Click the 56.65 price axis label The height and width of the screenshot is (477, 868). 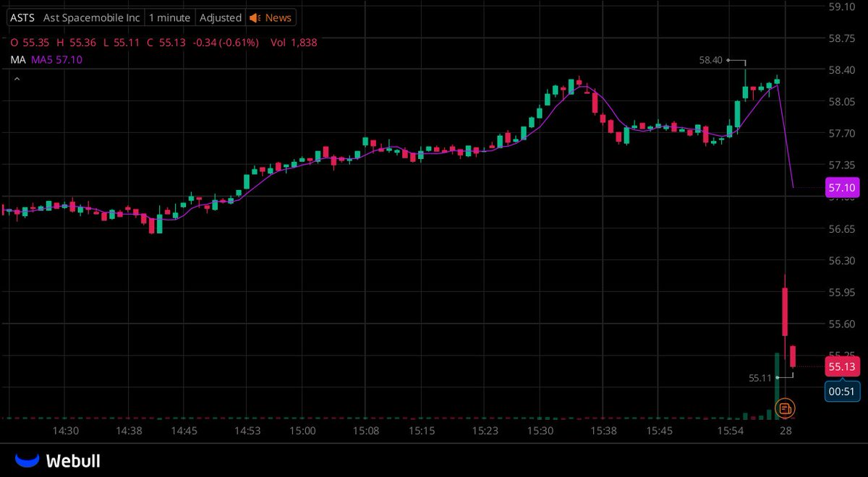(843, 229)
